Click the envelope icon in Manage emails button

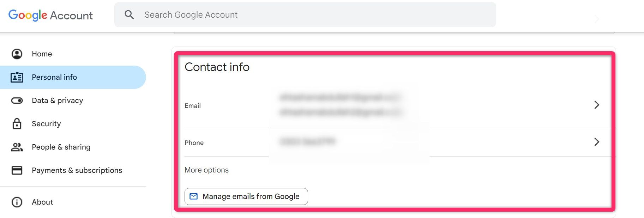pos(193,196)
